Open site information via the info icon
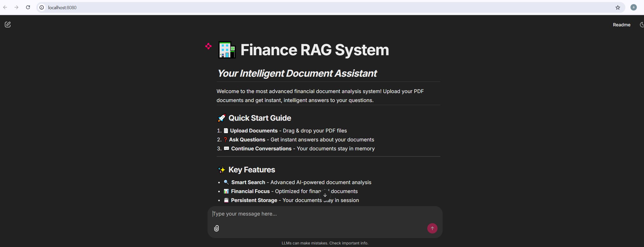Viewport: 644px width, 247px height. (x=42, y=7)
